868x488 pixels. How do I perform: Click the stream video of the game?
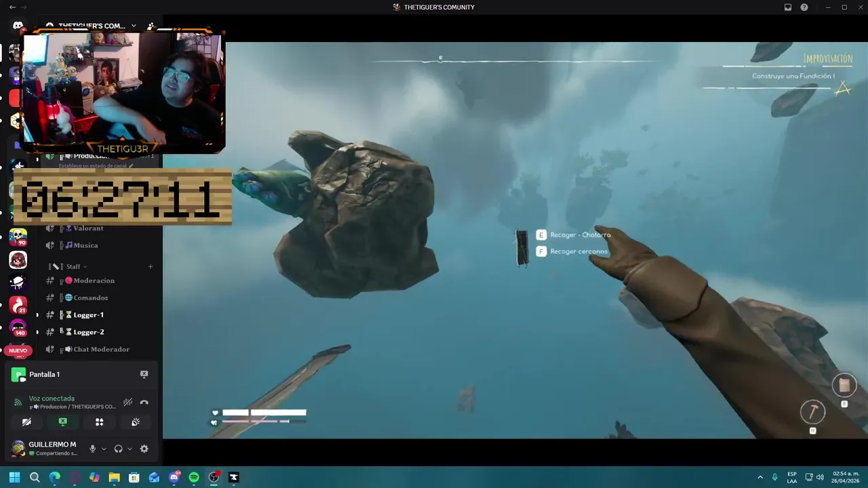pyautogui.click(x=515, y=240)
